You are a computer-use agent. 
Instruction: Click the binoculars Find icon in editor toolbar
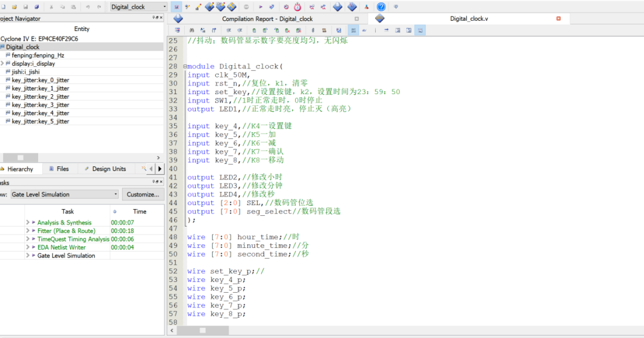192,30
